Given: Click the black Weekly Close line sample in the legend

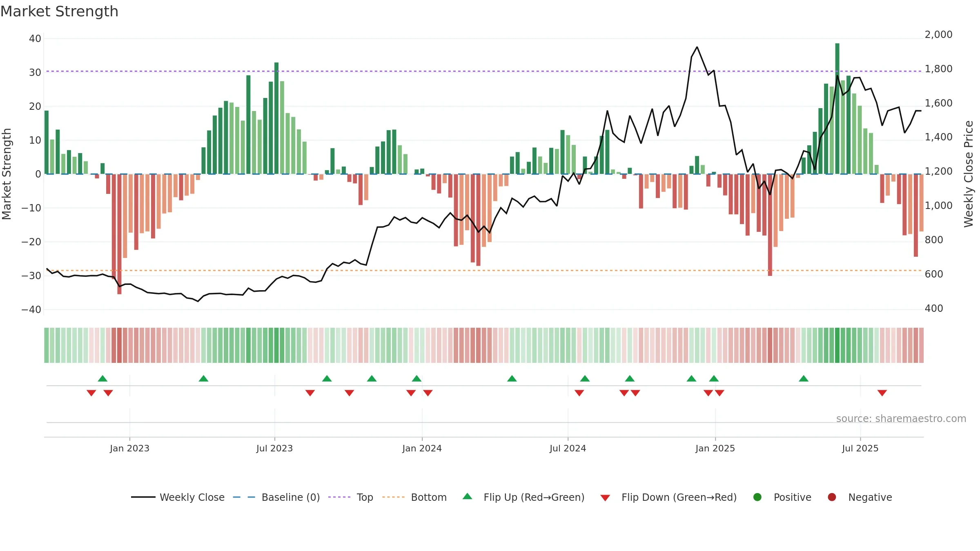Looking at the screenshot, I should (143, 497).
